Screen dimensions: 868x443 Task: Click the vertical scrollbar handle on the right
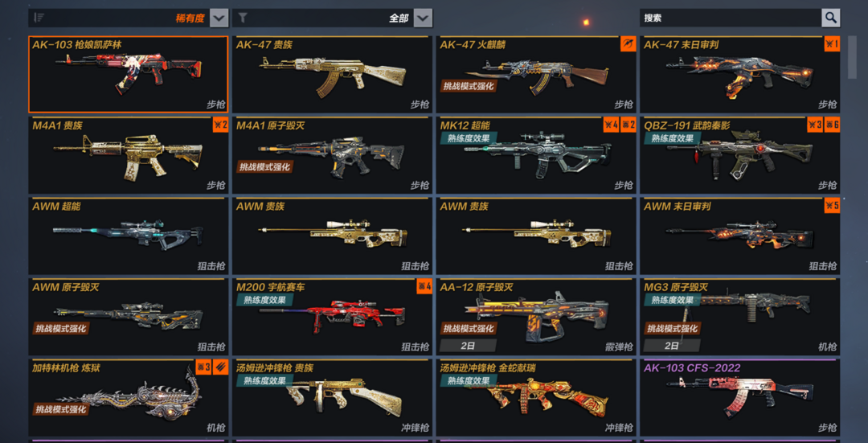pos(853,57)
